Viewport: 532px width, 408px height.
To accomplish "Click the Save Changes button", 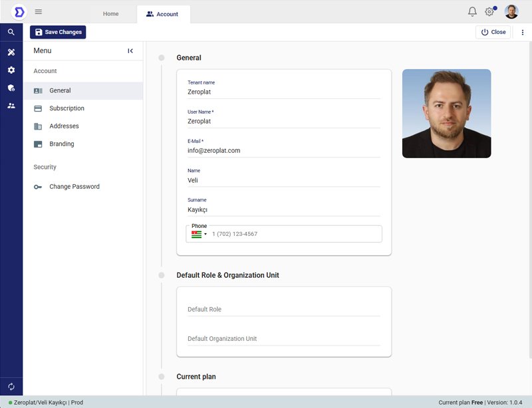I will tap(58, 32).
